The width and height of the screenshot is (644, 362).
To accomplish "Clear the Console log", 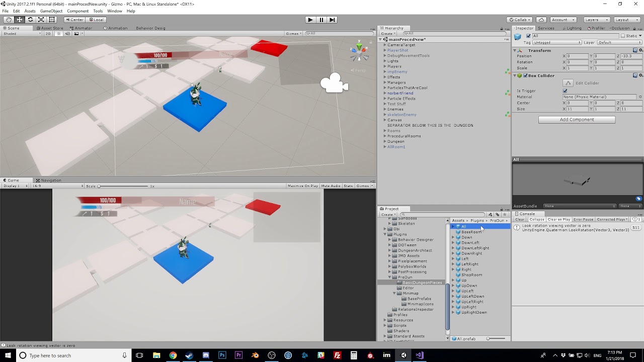I will click(x=520, y=220).
